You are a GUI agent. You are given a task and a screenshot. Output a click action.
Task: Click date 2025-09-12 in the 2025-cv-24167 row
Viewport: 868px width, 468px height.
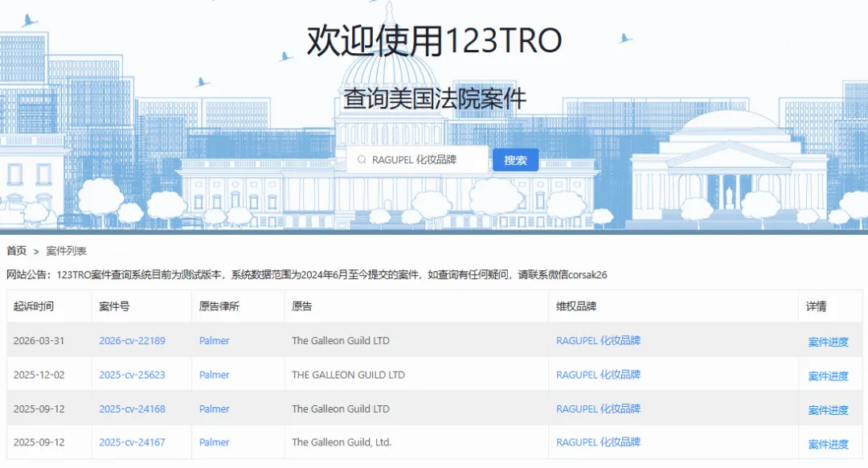(x=39, y=442)
